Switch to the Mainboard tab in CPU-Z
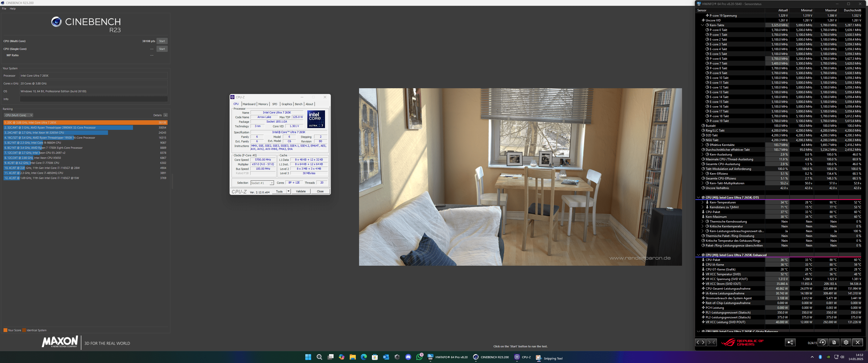Screen dimensions: 868x363 click(249, 104)
